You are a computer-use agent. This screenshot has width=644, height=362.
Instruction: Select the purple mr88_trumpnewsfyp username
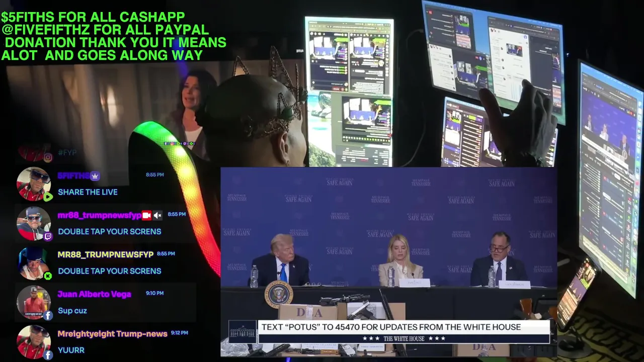point(99,215)
